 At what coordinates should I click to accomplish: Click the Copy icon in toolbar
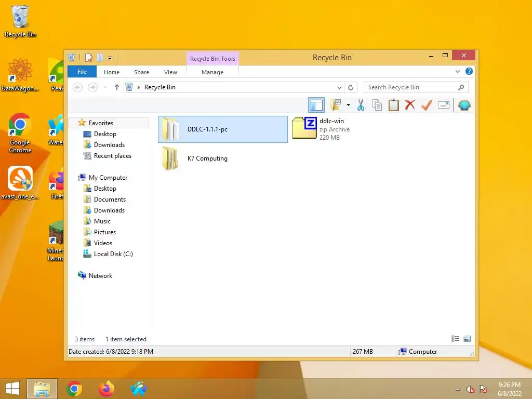coord(377,105)
